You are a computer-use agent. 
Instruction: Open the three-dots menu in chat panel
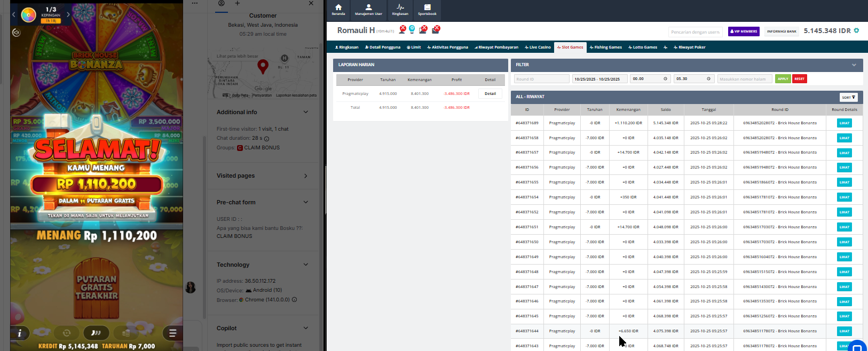tap(195, 3)
